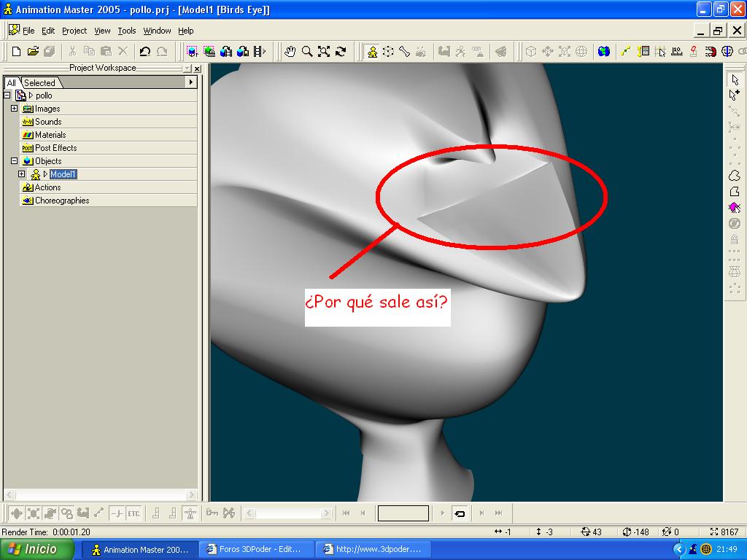Collapse the pollo project tree node
747x560 pixels.
pos(7,96)
